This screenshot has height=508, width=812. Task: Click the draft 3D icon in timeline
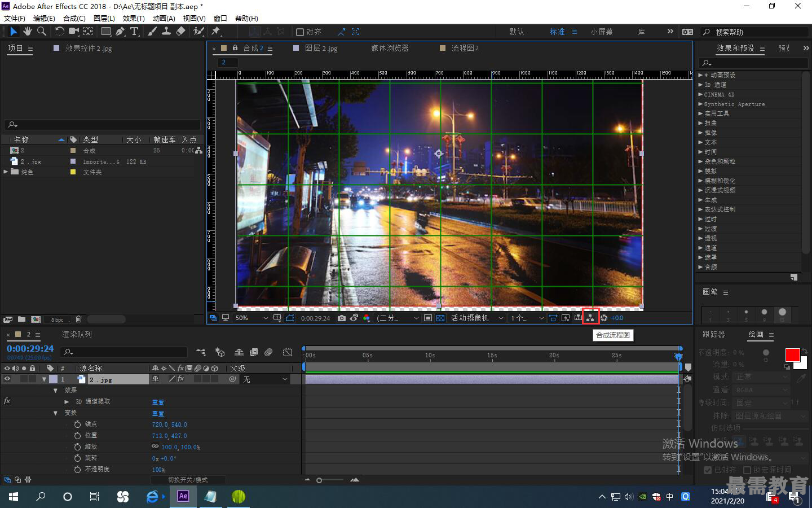(220, 352)
